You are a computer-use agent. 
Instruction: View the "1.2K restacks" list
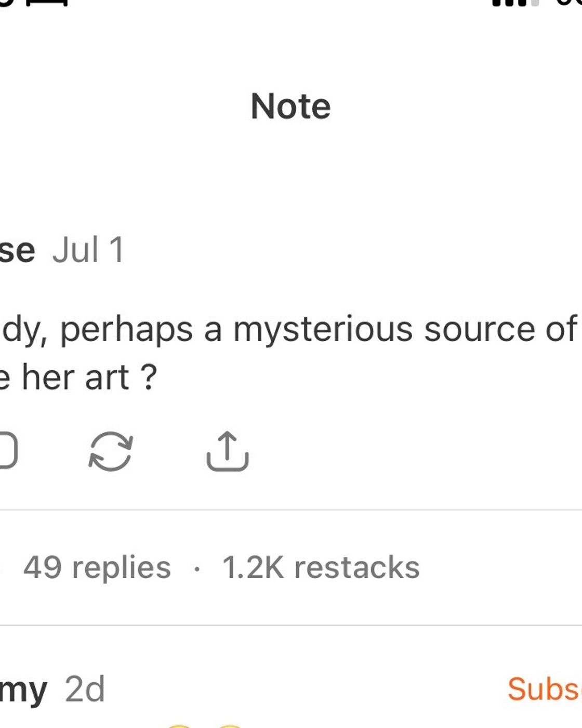[321, 567]
